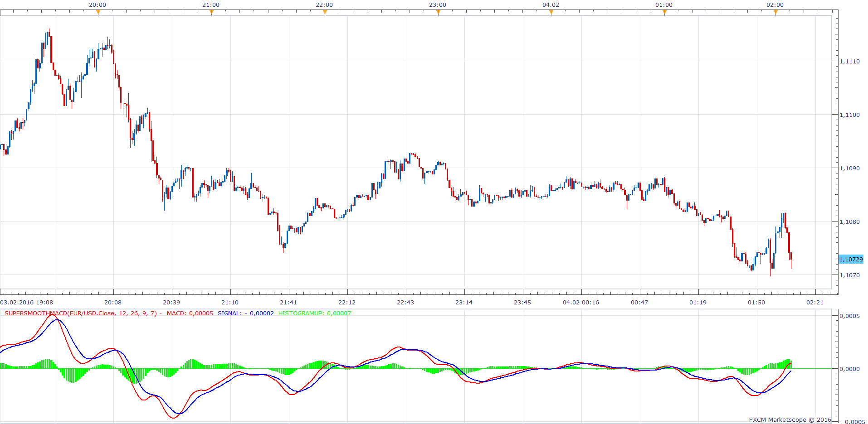Image resolution: width=868 pixels, height=424 pixels.
Task: Click the 1,1100 price axis label
Action: [x=849, y=115]
